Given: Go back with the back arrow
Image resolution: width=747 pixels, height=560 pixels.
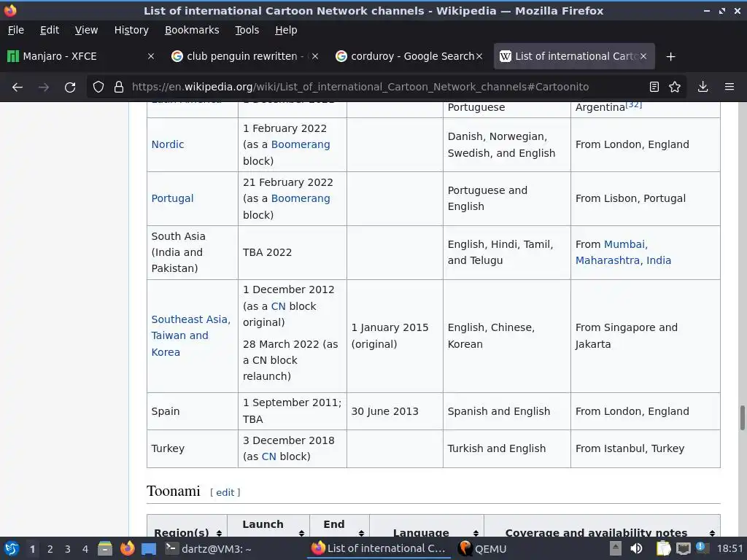Looking at the screenshot, I should (x=18, y=87).
